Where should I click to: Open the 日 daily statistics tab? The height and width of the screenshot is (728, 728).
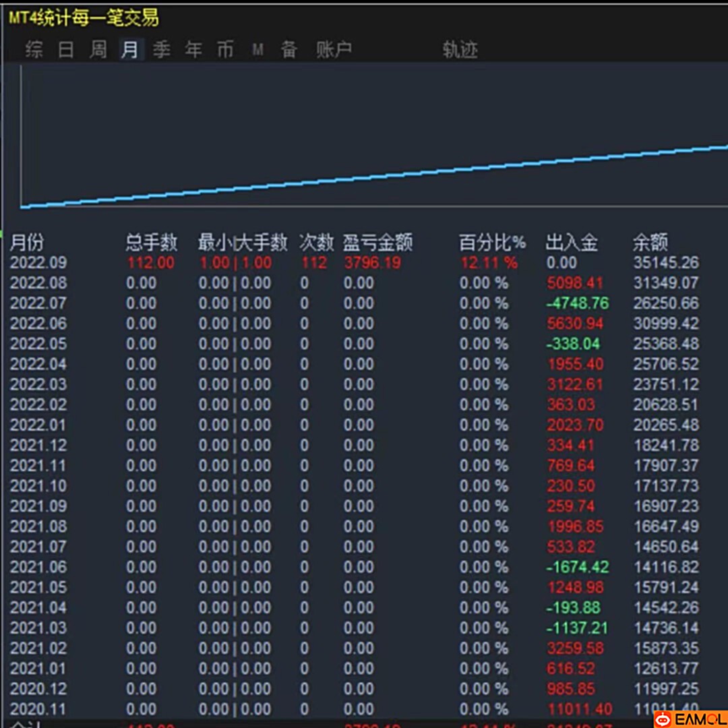(66, 49)
